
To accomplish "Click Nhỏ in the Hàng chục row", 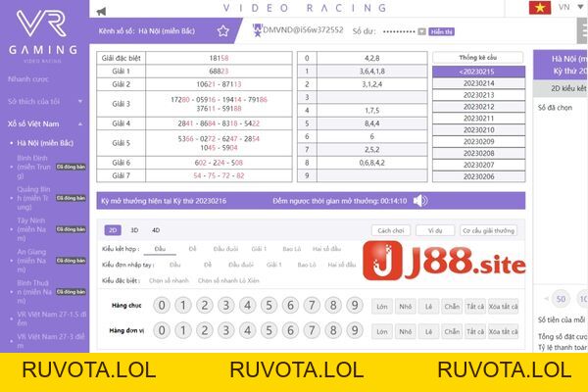I will point(406,307).
